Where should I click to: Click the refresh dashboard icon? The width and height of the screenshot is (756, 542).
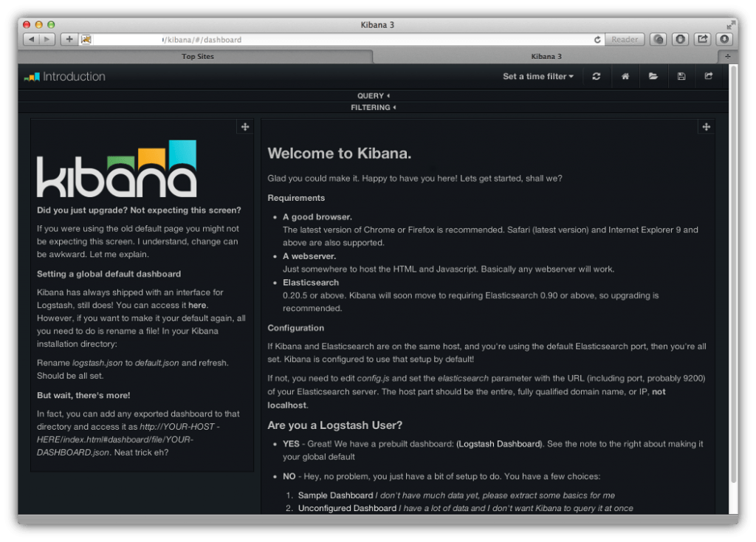point(597,76)
